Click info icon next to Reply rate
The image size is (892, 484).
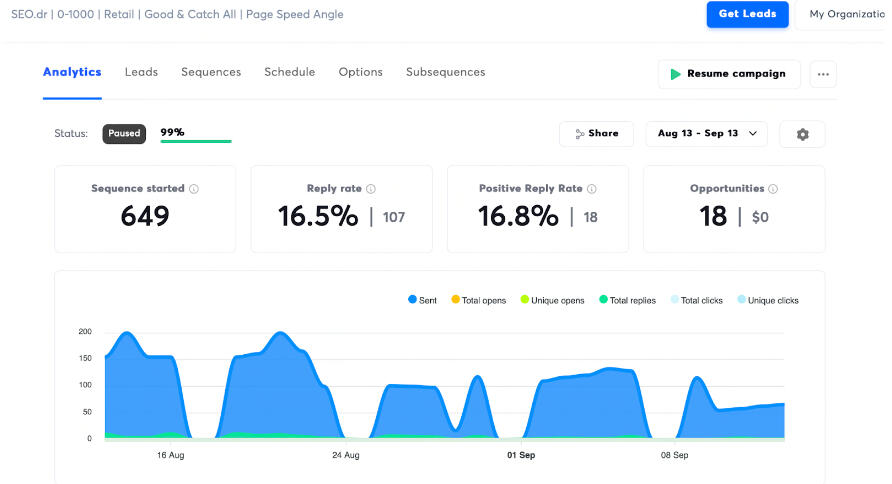click(371, 188)
